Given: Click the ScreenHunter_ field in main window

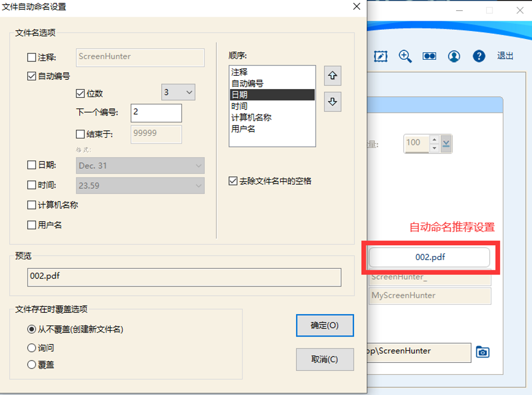Looking at the screenshot, I should [430, 277].
